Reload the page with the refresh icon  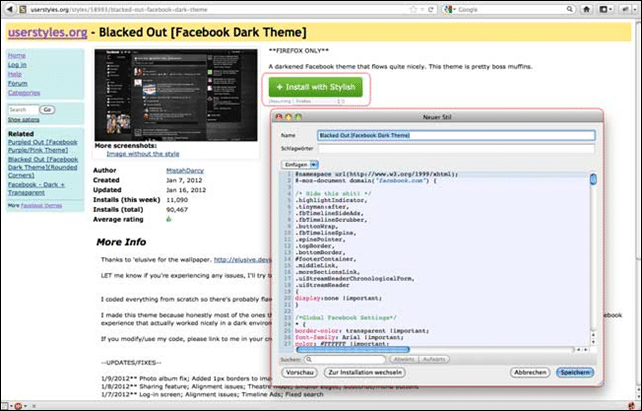(431, 9)
